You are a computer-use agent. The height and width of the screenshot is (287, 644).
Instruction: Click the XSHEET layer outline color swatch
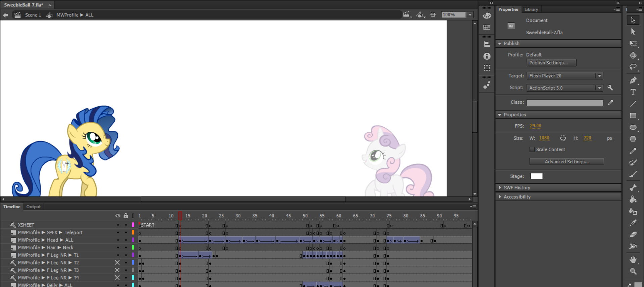(x=133, y=225)
